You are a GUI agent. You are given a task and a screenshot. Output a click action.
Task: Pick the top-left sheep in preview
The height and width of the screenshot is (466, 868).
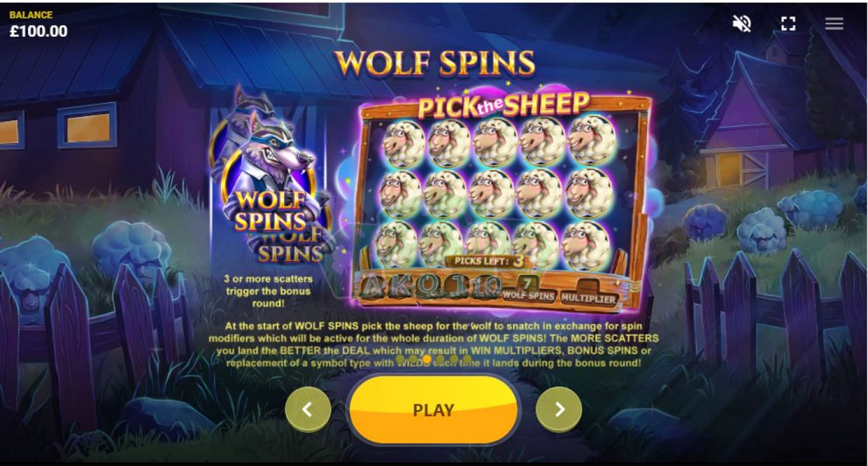403,143
